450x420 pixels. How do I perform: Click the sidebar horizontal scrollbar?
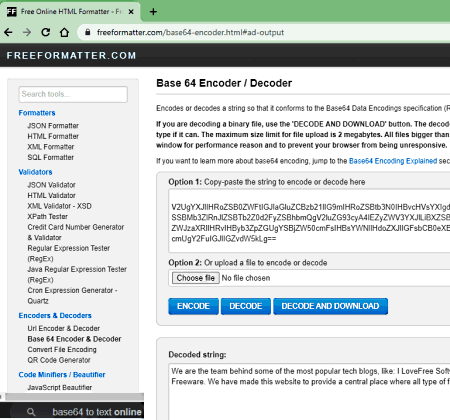[x=74, y=397]
